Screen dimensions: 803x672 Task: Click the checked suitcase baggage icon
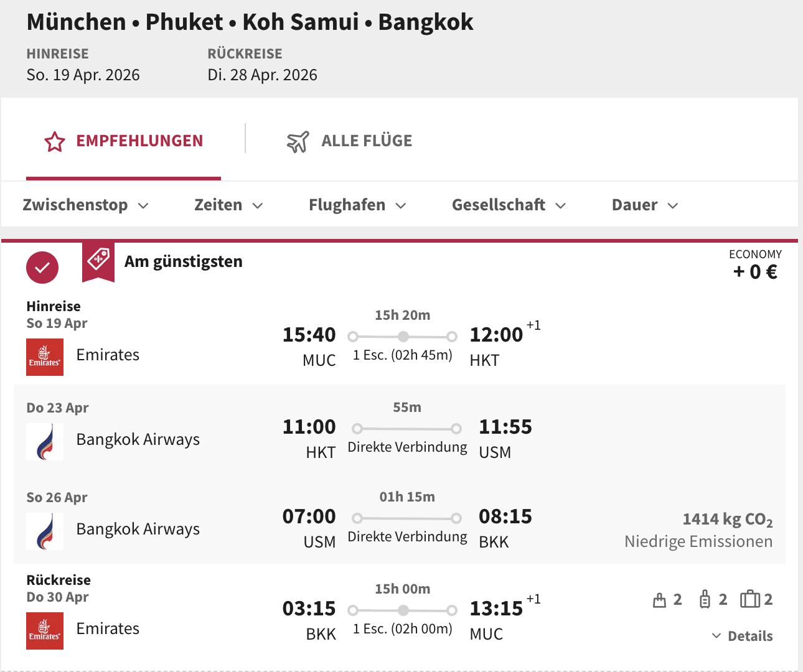(x=749, y=599)
